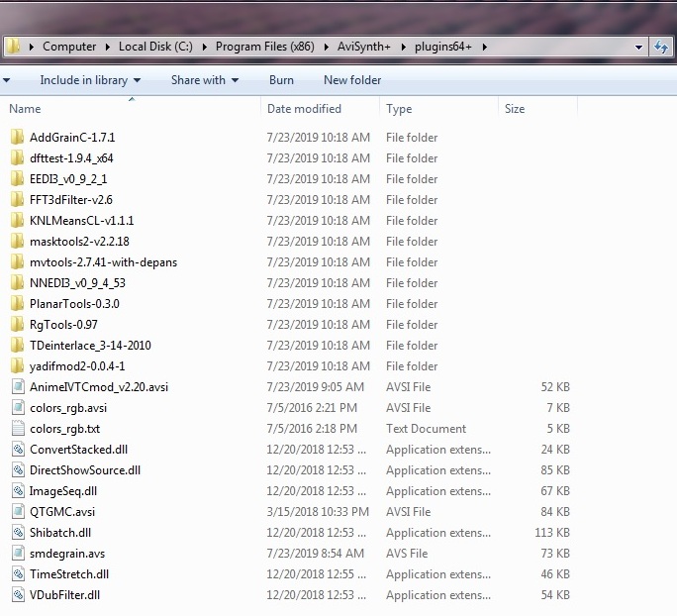Screen dimensions: 677x616
Task: Click the Burn toolbar button
Action: pyautogui.click(x=281, y=80)
